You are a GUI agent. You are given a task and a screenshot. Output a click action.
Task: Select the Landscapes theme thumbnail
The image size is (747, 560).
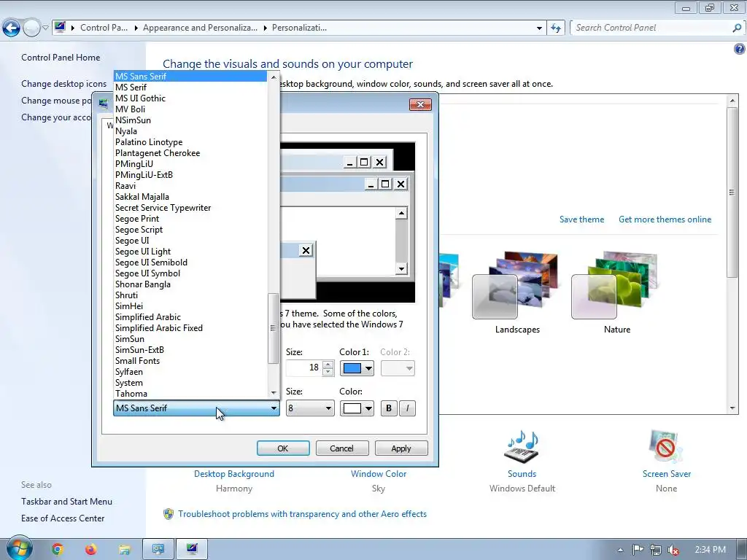point(516,286)
